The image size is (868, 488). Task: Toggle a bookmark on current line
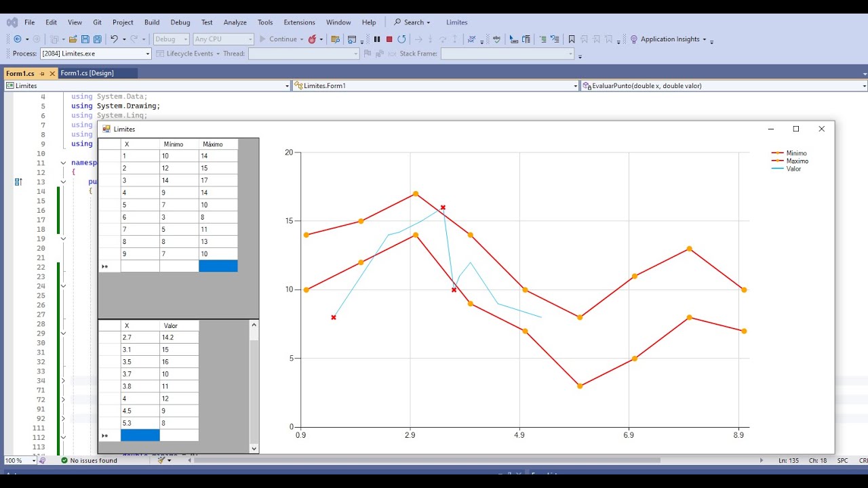572,39
